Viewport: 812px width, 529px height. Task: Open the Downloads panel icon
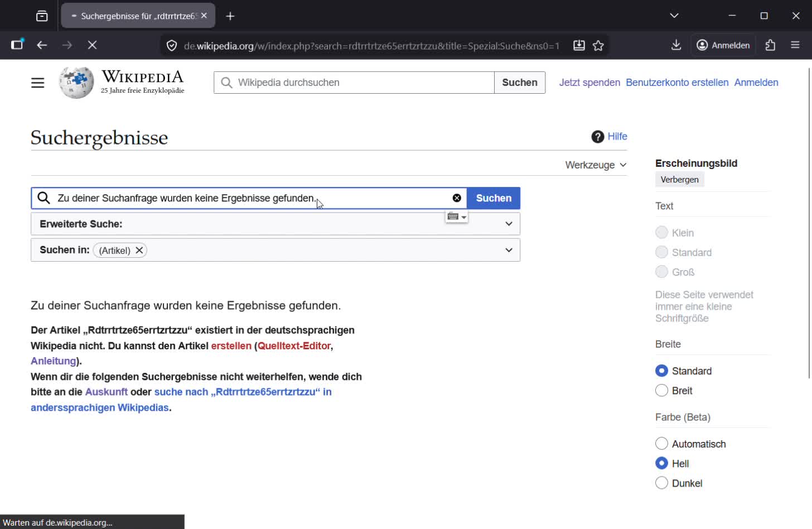[x=675, y=45]
